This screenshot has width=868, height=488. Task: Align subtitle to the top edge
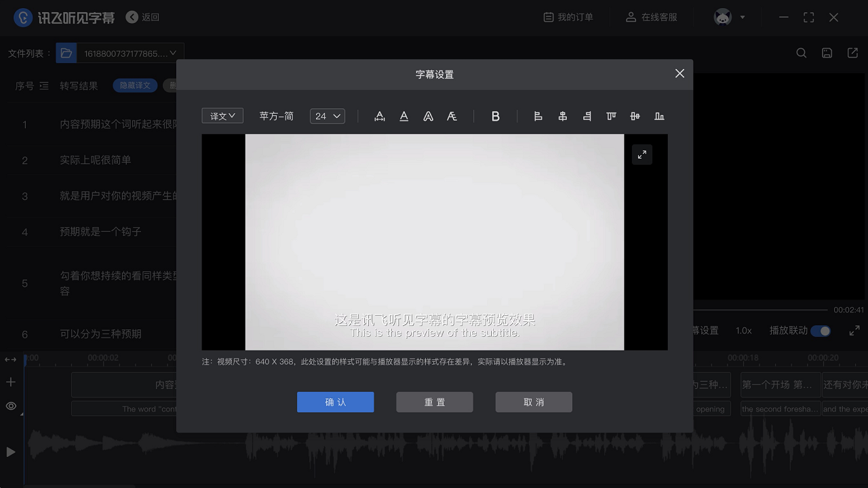(611, 116)
